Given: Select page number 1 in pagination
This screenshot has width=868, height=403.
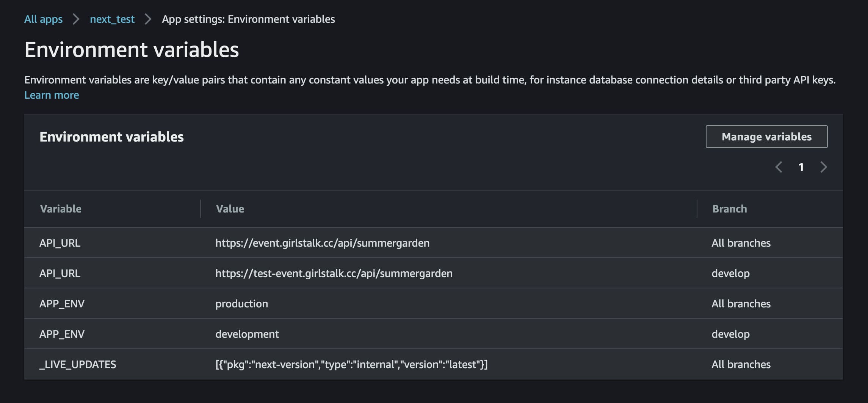Looking at the screenshot, I should click(x=801, y=167).
